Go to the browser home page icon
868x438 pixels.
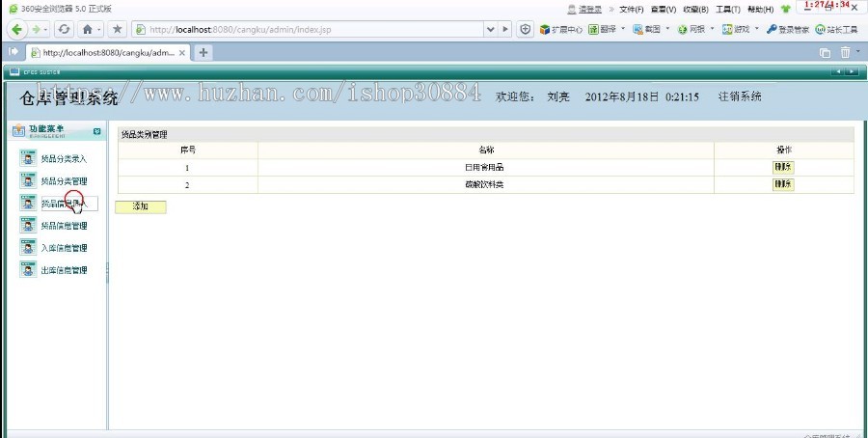(x=87, y=29)
